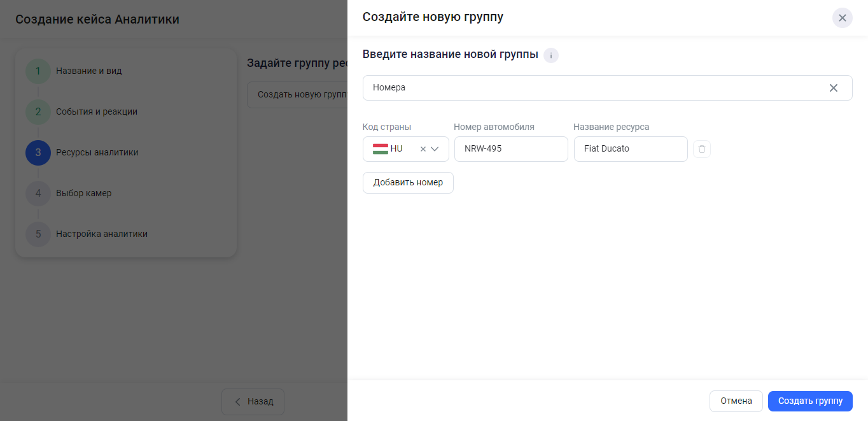Click the Номер автомобиля field with NRW-495
The image size is (868, 421).
(x=510, y=149)
